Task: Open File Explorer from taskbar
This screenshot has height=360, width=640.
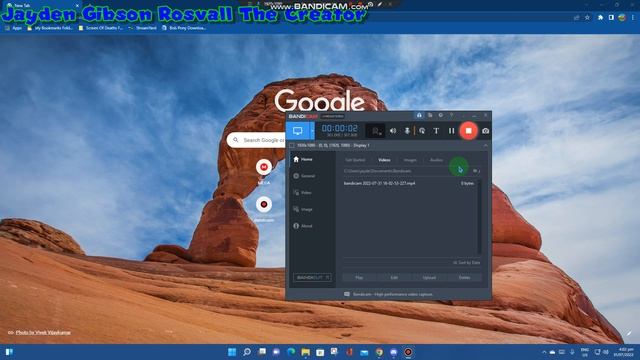Action: pos(306,352)
